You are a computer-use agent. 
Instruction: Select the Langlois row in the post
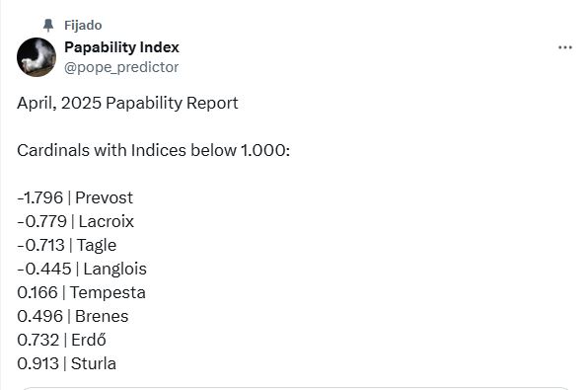point(82,270)
